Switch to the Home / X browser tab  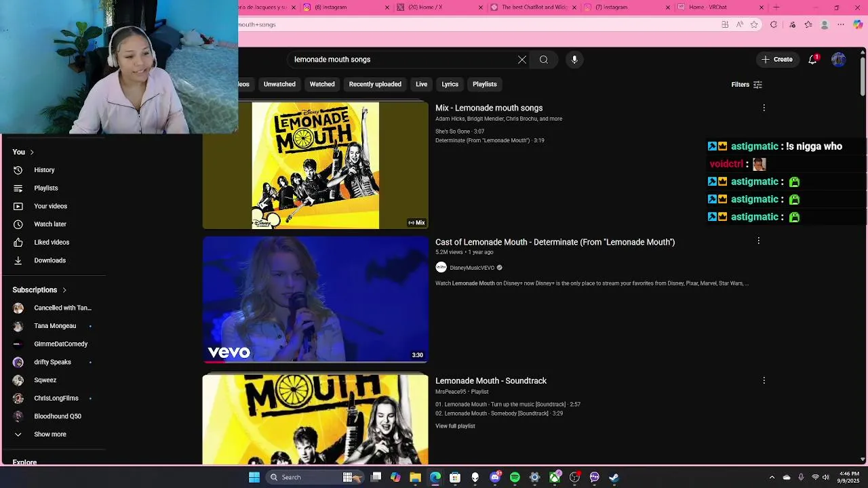[439, 7]
